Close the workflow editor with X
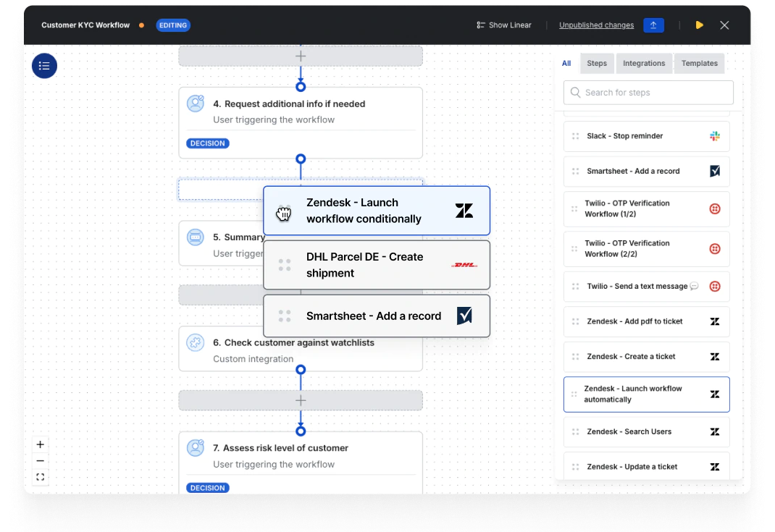This screenshot has height=532, width=775. point(724,25)
